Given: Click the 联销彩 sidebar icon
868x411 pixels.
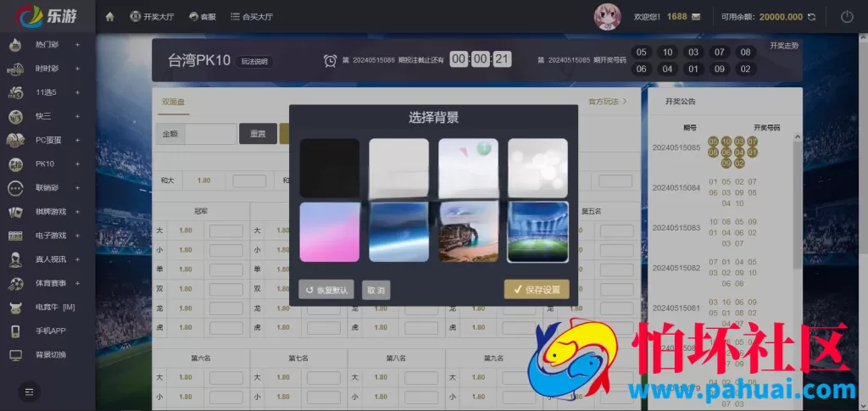Looking at the screenshot, I should coord(15,187).
